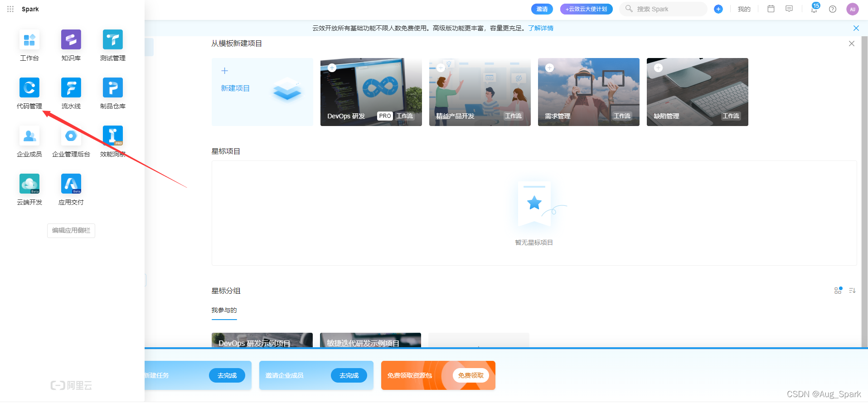Screen dimensions: 868x403
Task: Click the app grid launcher icon
Action: (10, 9)
